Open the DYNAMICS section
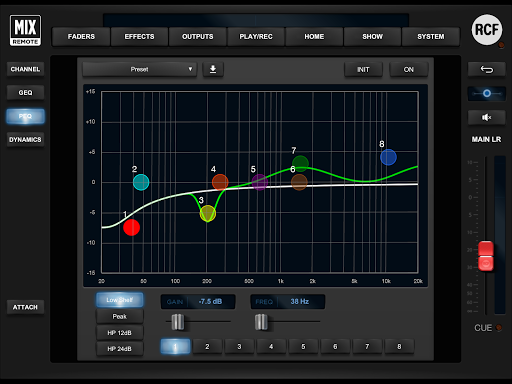The width and height of the screenshot is (512, 384). tap(25, 140)
